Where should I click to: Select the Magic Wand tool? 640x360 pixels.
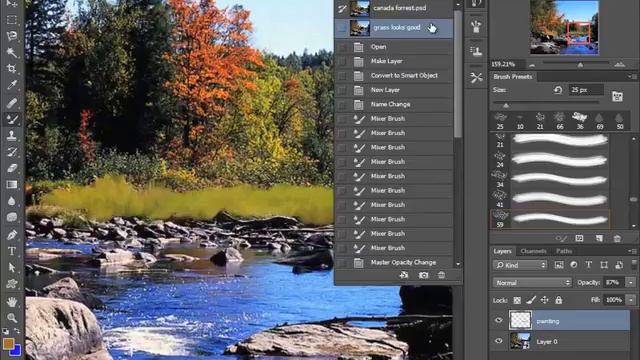(12, 52)
